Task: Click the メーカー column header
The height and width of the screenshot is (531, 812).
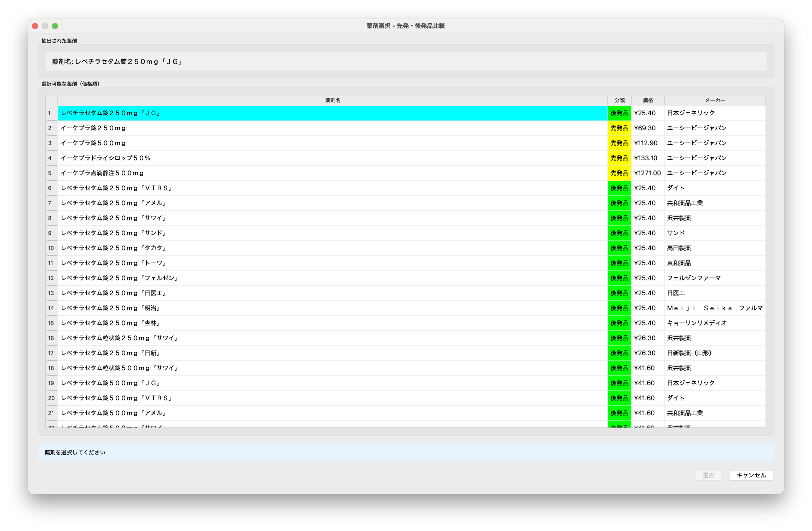Action: tap(715, 100)
